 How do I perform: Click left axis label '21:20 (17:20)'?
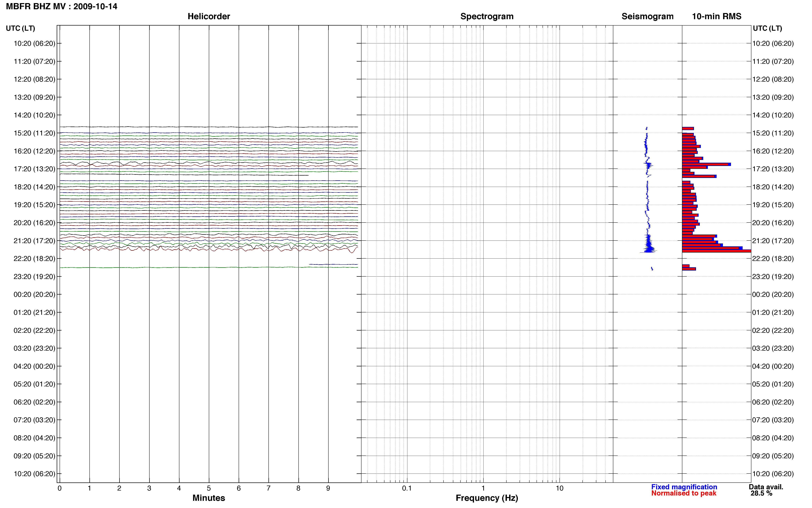coord(35,241)
